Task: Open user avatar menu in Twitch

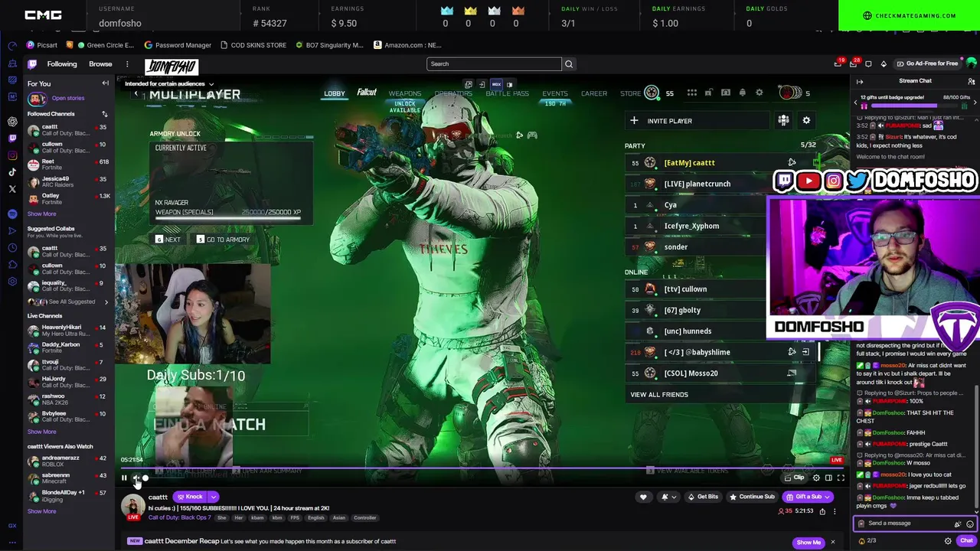Action: (971, 64)
